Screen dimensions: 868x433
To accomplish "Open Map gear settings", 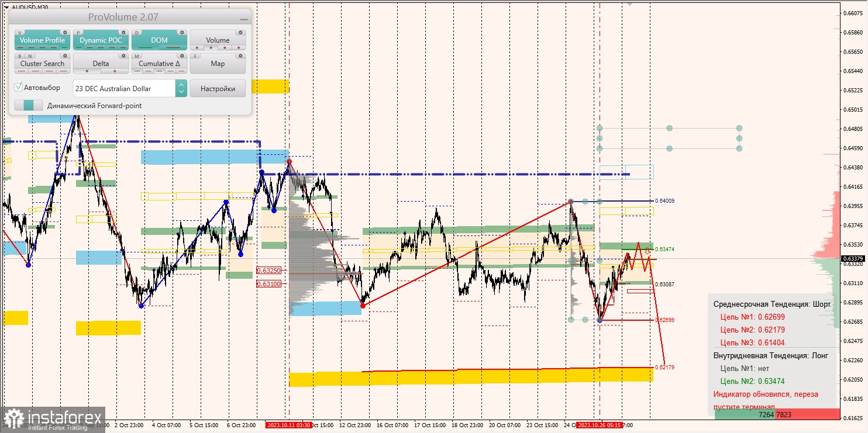I will [240, 56].
